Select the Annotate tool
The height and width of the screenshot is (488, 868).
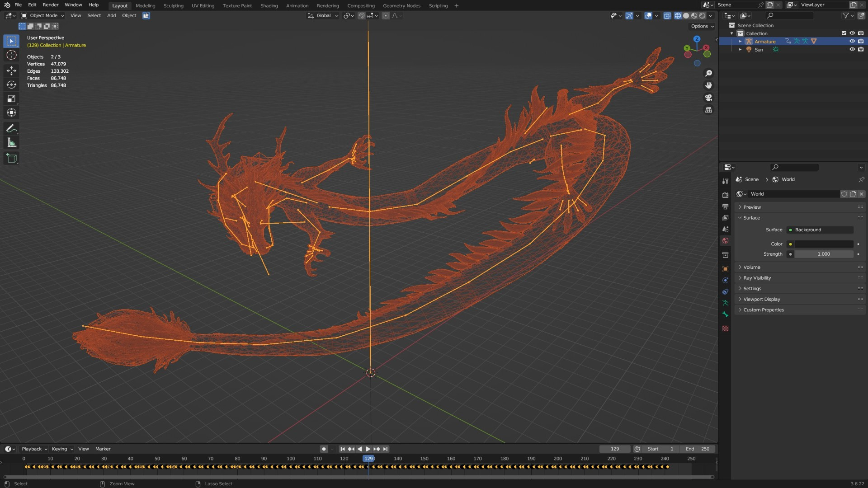(x=12, y=129)
